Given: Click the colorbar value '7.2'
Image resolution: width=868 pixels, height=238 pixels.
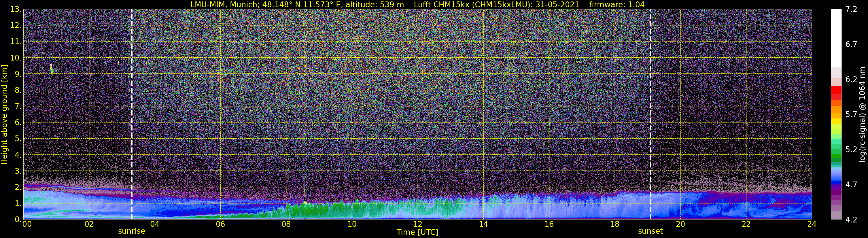Looking at the screenshot, I should [851, 10].
